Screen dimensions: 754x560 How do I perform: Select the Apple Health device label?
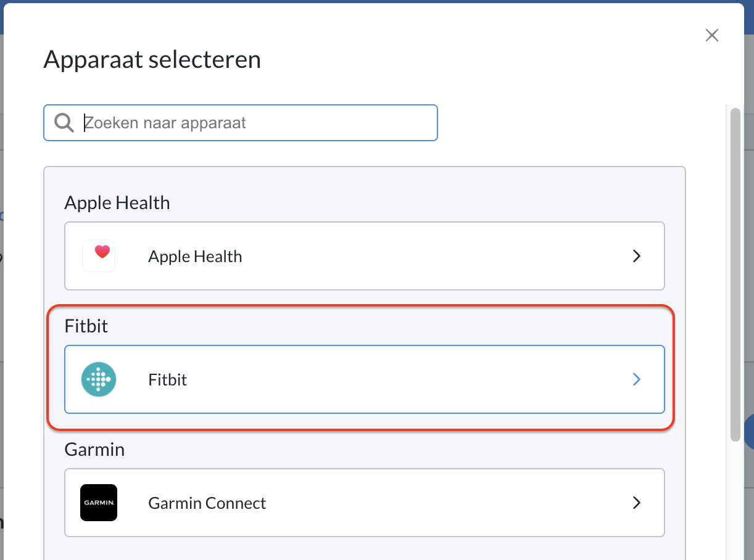coord(195,257)
